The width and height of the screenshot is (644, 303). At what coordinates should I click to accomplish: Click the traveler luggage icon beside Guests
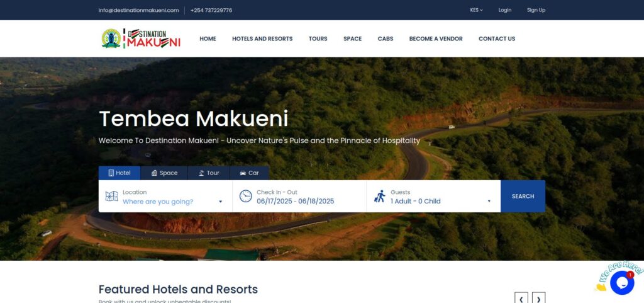(x=379, y=196)
